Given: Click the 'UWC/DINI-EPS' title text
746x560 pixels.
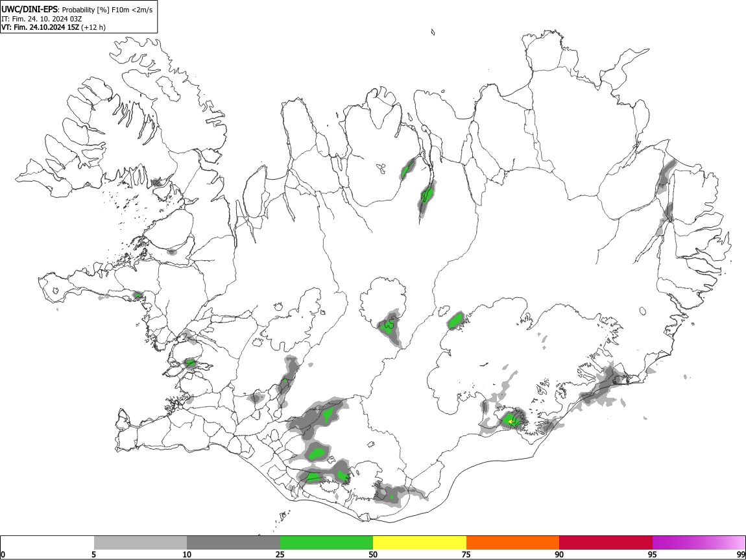Looking at the screenshot, I should click(x=29, y=10).
